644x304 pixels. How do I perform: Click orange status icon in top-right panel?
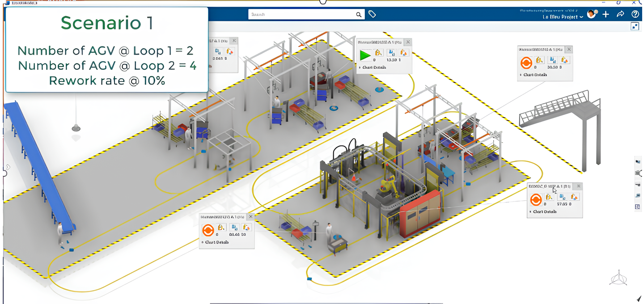(526, 62)
